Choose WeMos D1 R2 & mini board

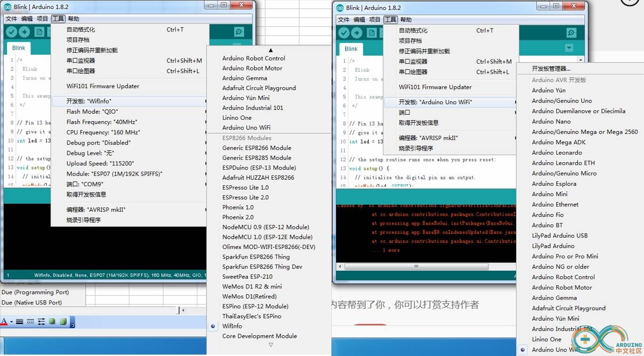[252, 287]
